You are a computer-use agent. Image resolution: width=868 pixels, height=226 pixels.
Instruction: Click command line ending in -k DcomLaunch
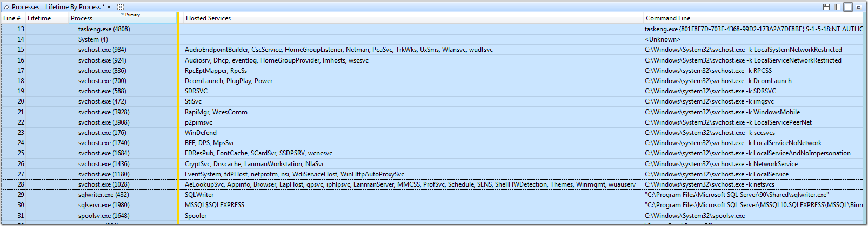click(x=718, y=81)
